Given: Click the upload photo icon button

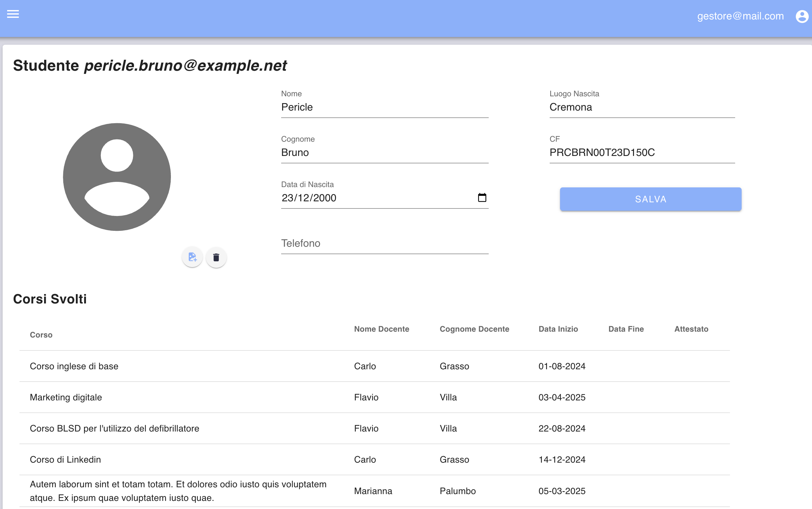Looking at the screenshot, I should (x=192, y=257).
